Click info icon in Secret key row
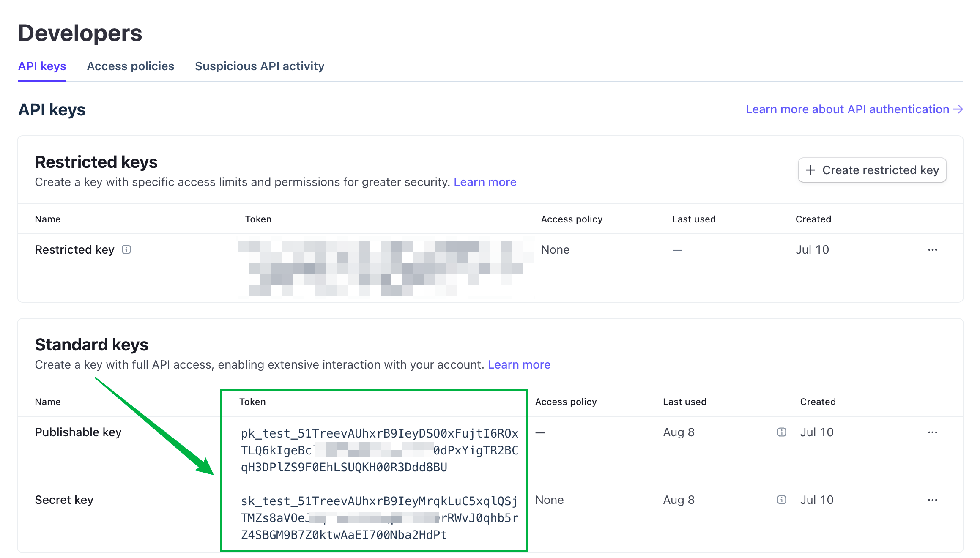The height and width of the screenshot is (558, 980). coord(782,500)
